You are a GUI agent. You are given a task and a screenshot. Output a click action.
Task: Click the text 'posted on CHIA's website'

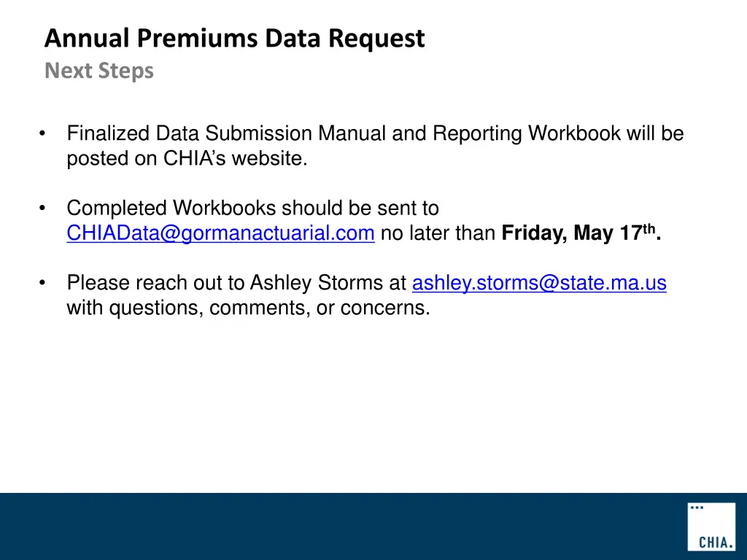click(x=186, y=159)
